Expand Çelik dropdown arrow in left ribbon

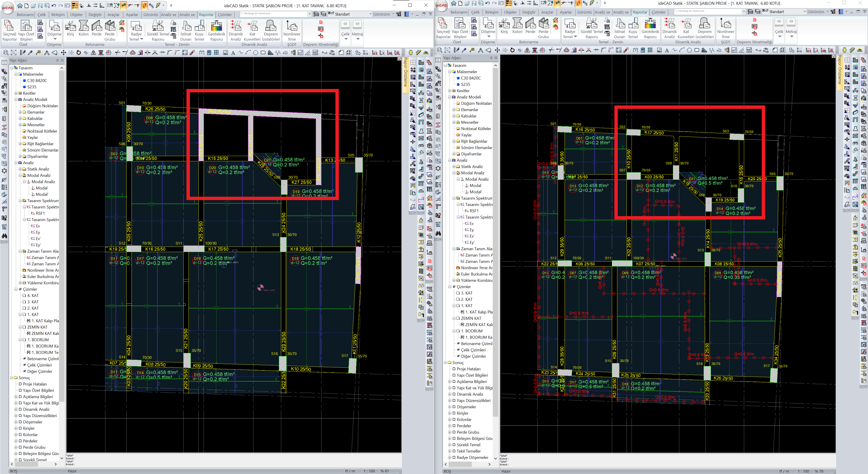click(346, 39)
